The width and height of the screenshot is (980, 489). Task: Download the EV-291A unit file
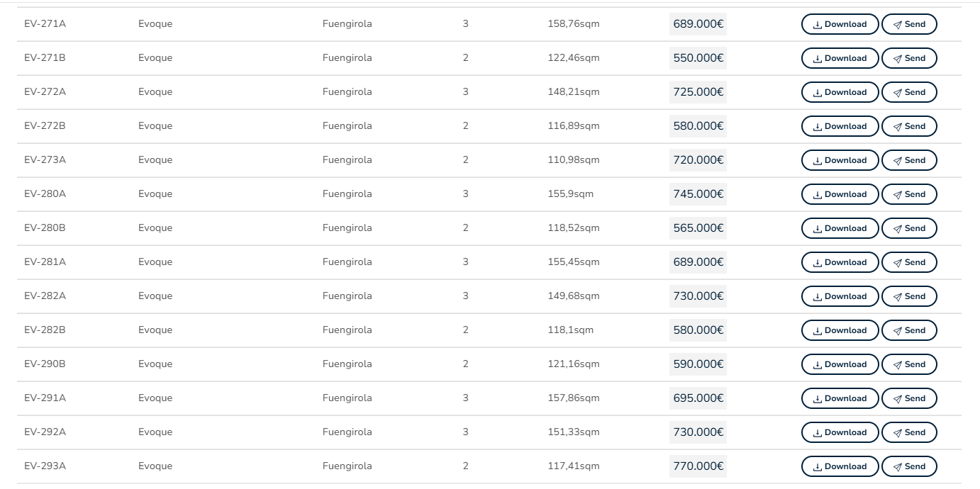point(840,398)
